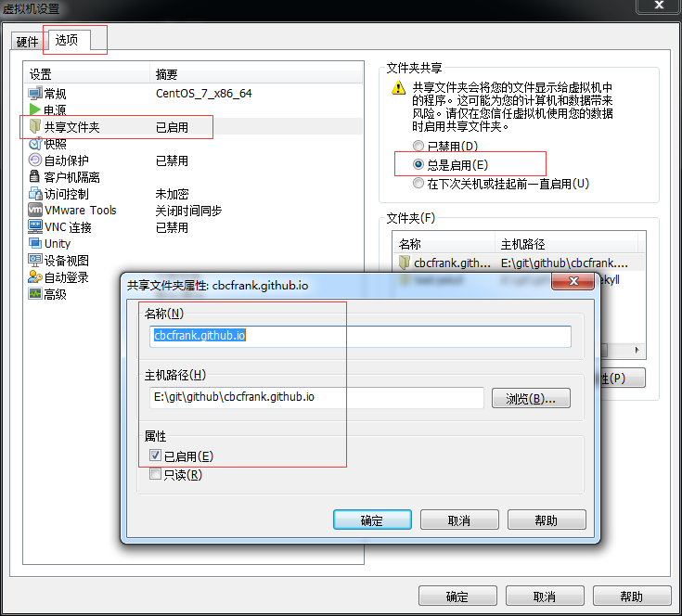Viewport: 682px width, 616px height.
Task: Choose the 总是启用(E) radio option
Action: click(x=418, y=165)
